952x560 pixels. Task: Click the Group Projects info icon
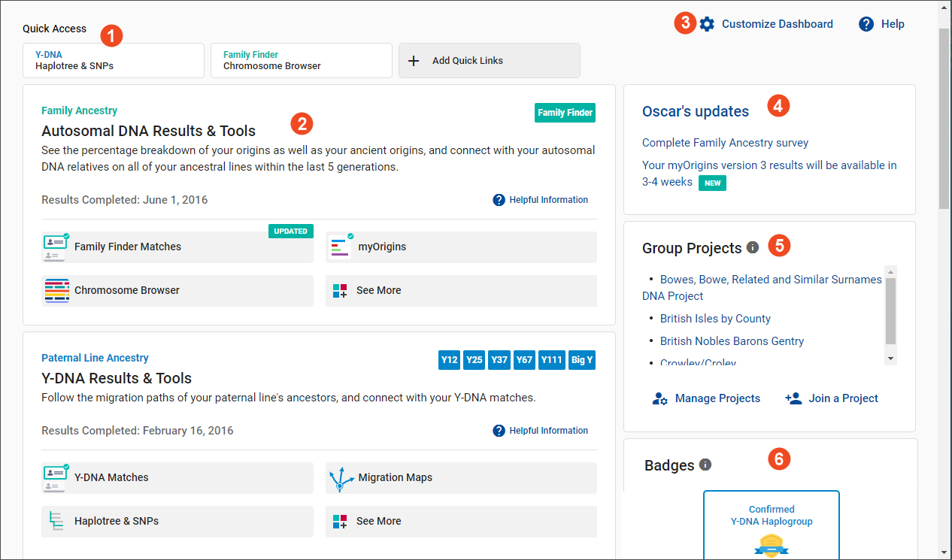pos(754,247)
